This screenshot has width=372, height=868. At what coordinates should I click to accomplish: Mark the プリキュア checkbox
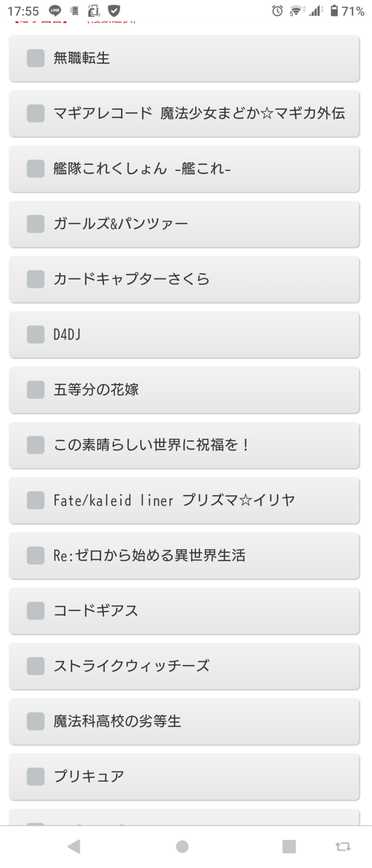(x=36, y=776)
